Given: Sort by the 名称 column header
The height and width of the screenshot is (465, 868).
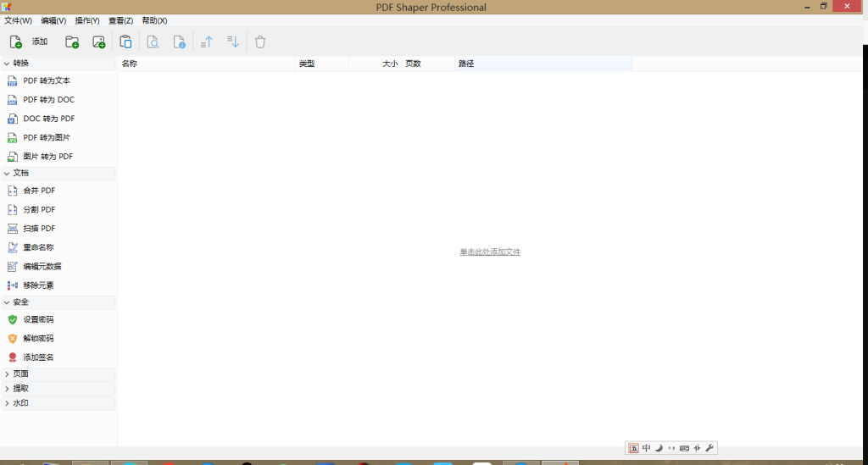Looking at the screenshot, I should click(x=207, y=64).
